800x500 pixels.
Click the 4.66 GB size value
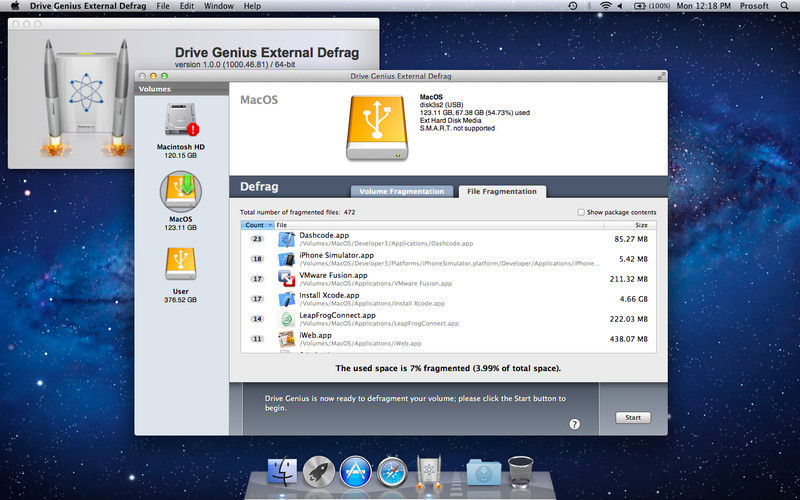[x=634, y=299]
